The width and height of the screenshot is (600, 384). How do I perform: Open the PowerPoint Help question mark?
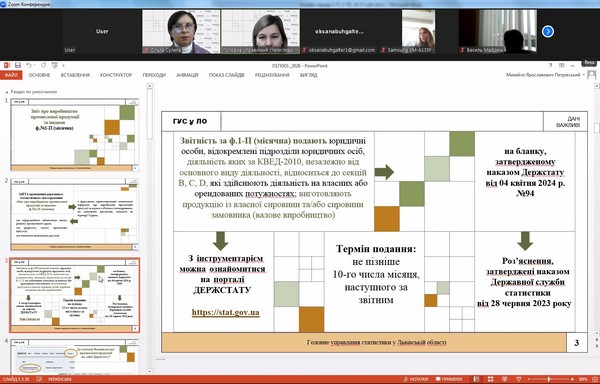(x=551, y=65)
